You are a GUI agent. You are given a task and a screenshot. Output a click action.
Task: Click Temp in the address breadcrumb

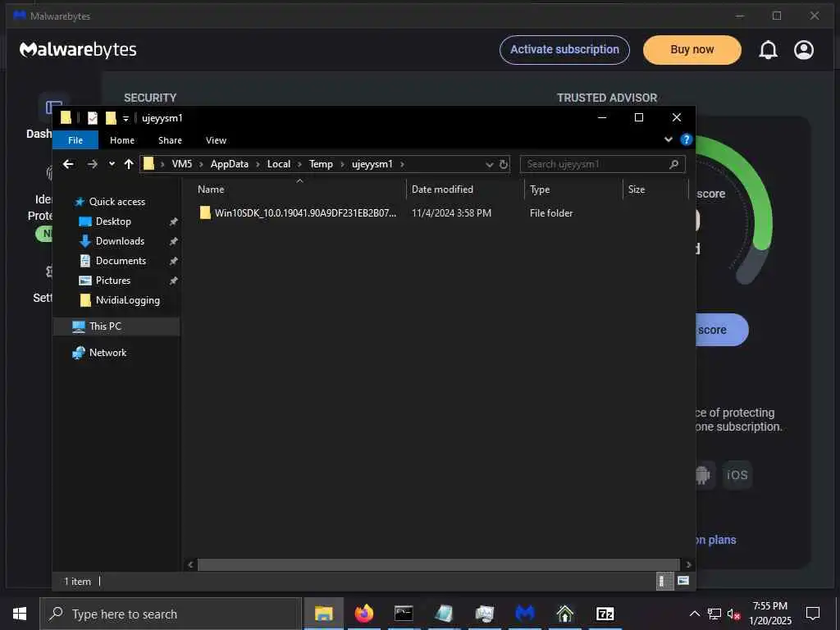pyautogui.click(x=321, y=164)
